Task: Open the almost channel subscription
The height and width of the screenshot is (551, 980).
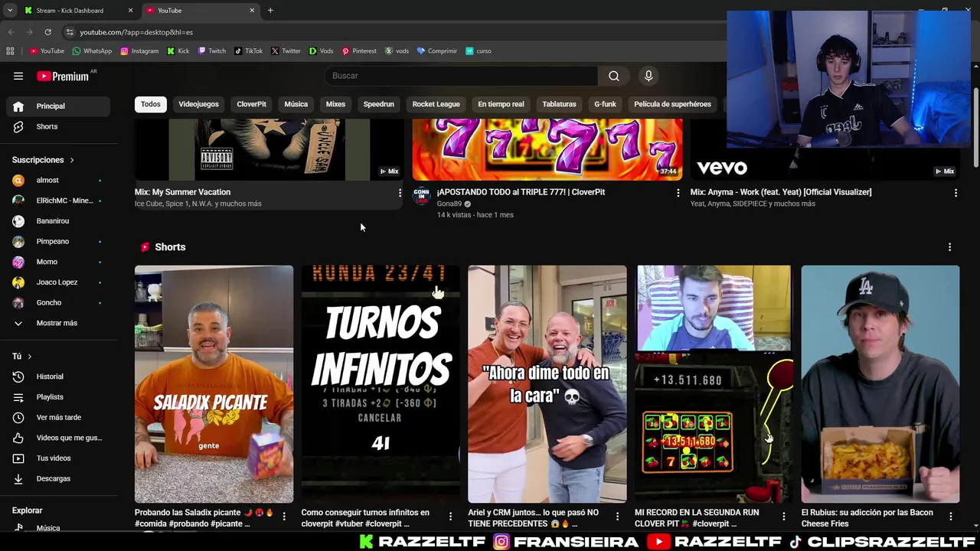Action: 57,180
